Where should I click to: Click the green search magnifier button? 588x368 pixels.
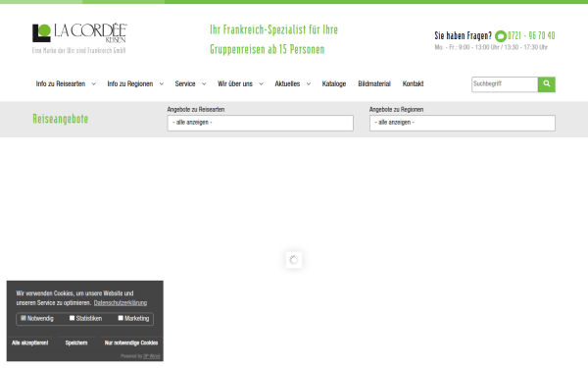pos(547,84)
